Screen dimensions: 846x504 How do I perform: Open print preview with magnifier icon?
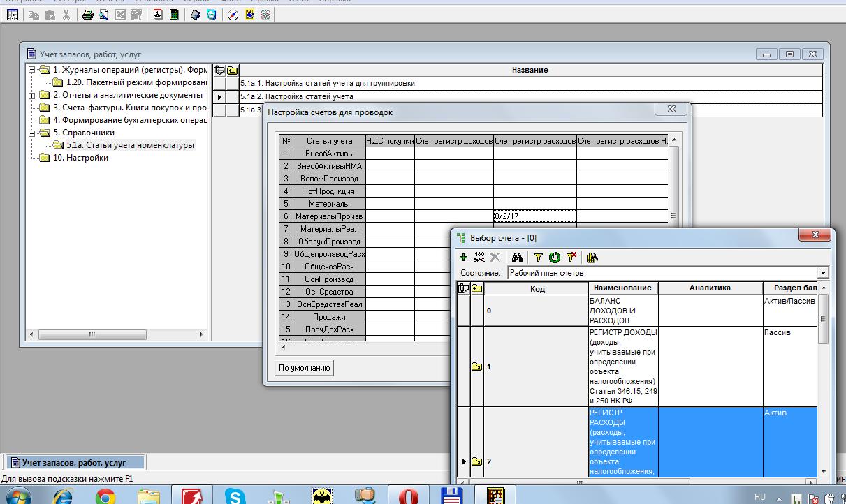pos(104,15)
